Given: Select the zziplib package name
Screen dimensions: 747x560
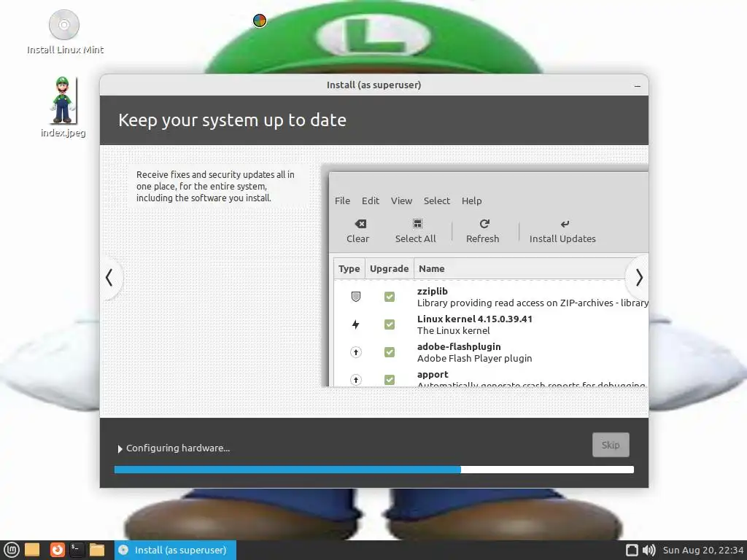Looking at the screenshot, I should [x=432, y=291].
